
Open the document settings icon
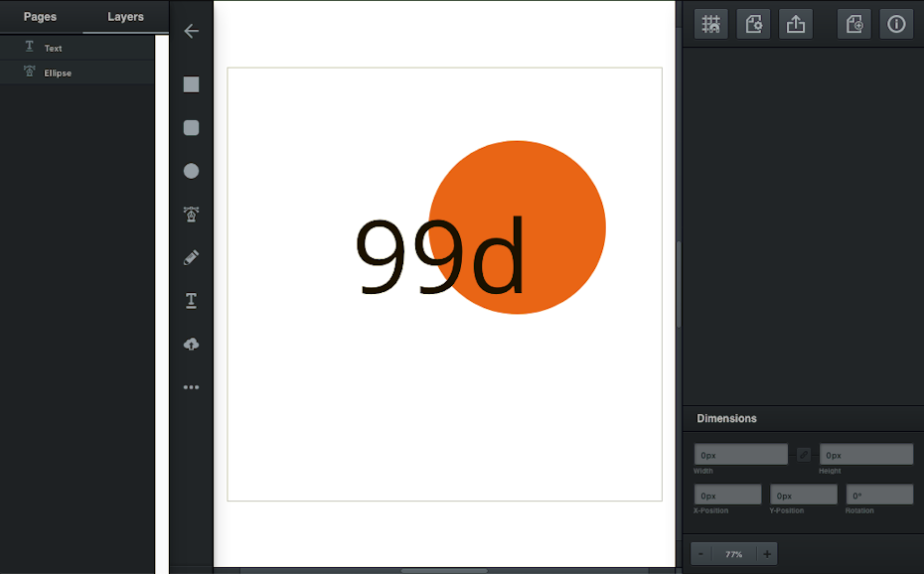pyautogui.click(x=753, y=25)
